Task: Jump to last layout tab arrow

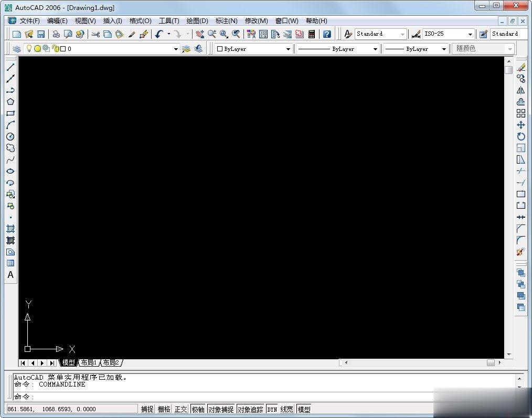Action: point(52,363)
